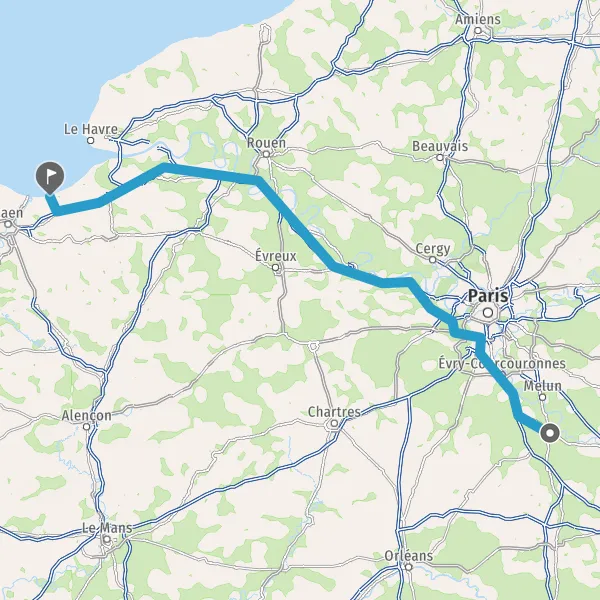Click the Alençon city marker dot

pos(87,426)
